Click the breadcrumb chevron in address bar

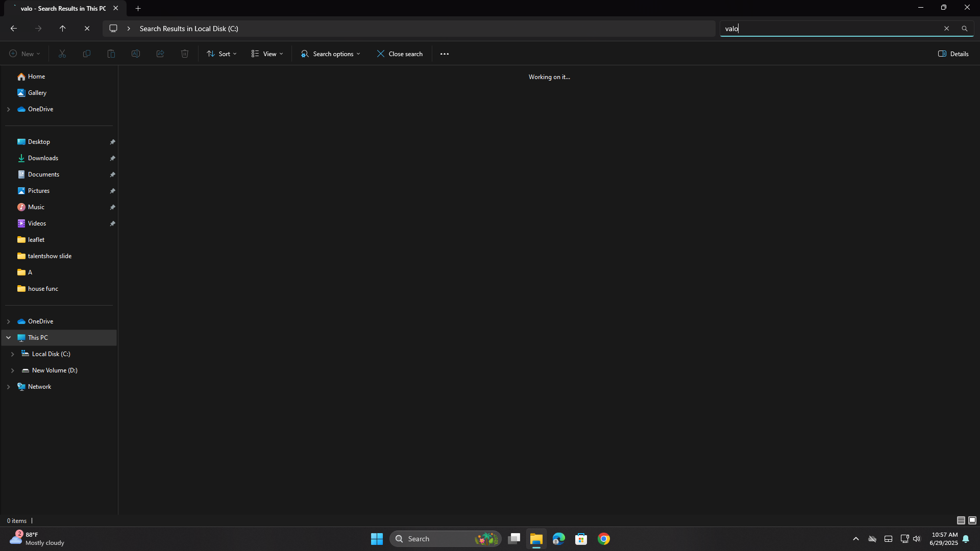coord(129,29)
